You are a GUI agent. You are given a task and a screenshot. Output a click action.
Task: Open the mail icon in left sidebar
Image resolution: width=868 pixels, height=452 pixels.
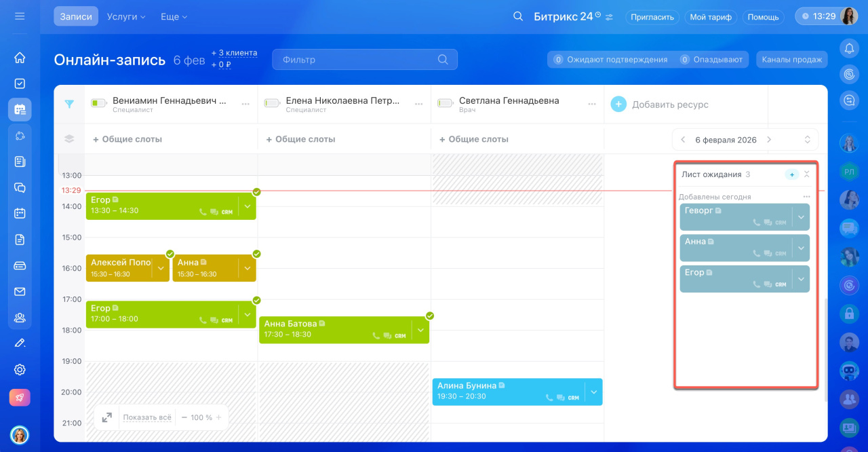click(20, 292)
